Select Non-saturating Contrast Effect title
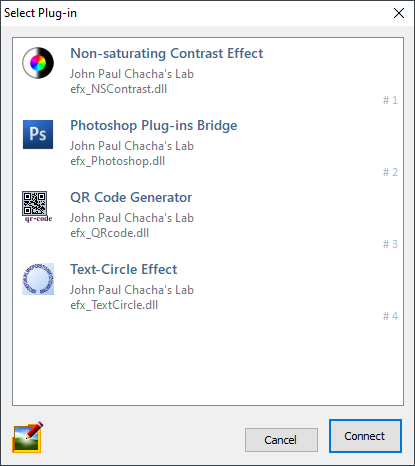The height and width of the screenshot is (466, 415). click(x=167, y=53)
